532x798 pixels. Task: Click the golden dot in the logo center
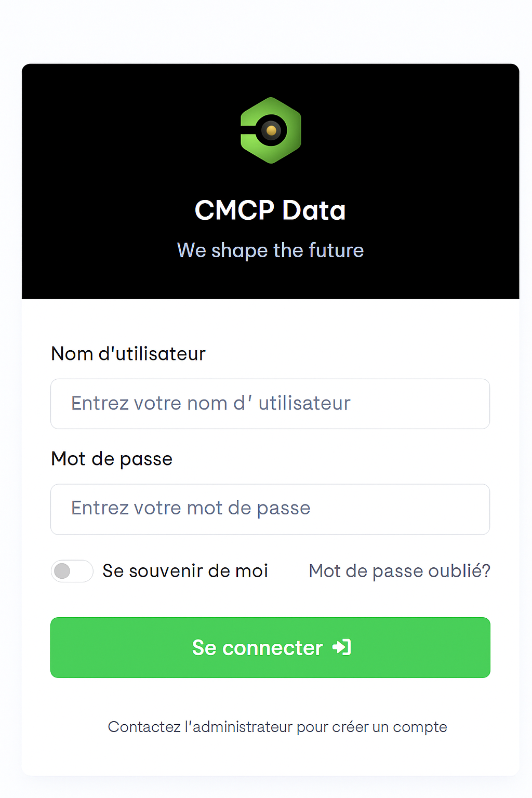pos(271,130)
